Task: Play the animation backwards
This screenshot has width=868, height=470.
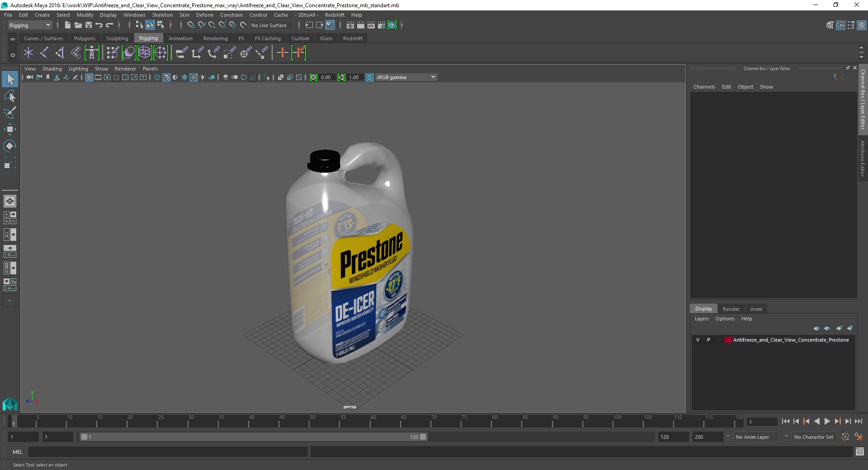Action: pyautogui.click(x=816, y=421)
